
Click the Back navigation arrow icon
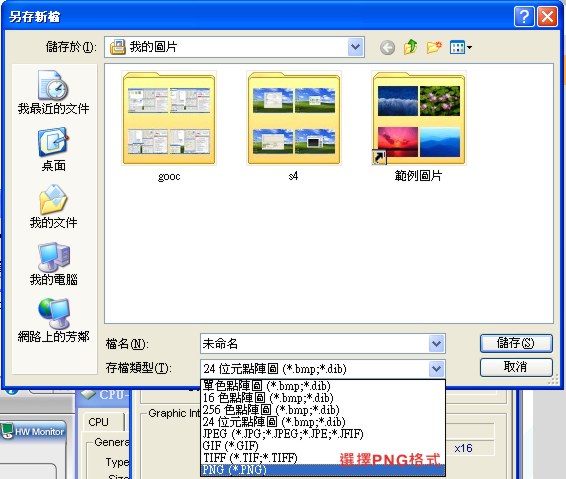click(387, 47)
